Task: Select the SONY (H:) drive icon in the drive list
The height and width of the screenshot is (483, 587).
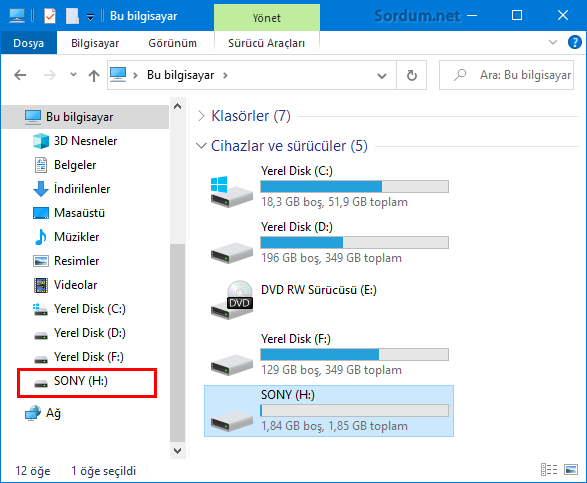Action: 231,421
